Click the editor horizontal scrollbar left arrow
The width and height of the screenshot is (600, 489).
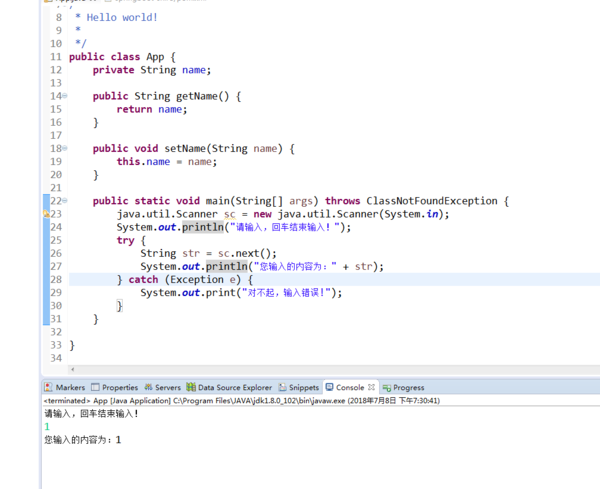click(73, 369)
